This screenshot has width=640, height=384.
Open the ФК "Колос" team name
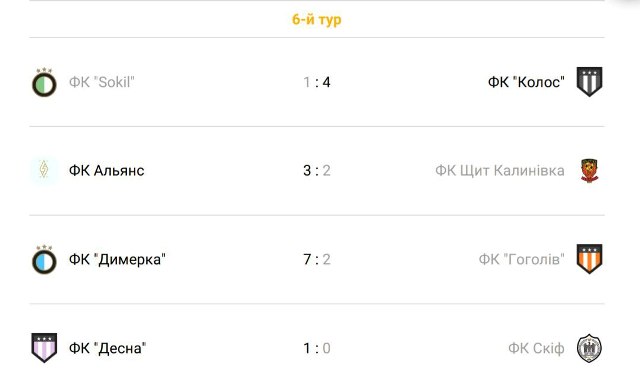click(526, 82)
